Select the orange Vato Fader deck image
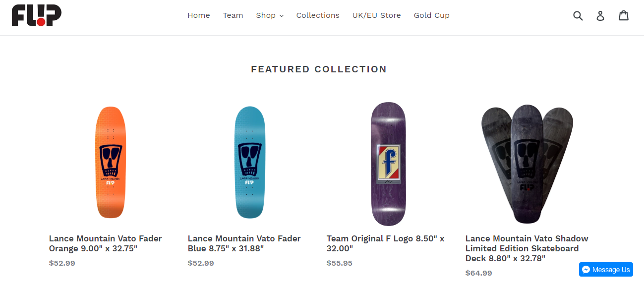This screenshot has height=287, width=644. pos(111,163)
